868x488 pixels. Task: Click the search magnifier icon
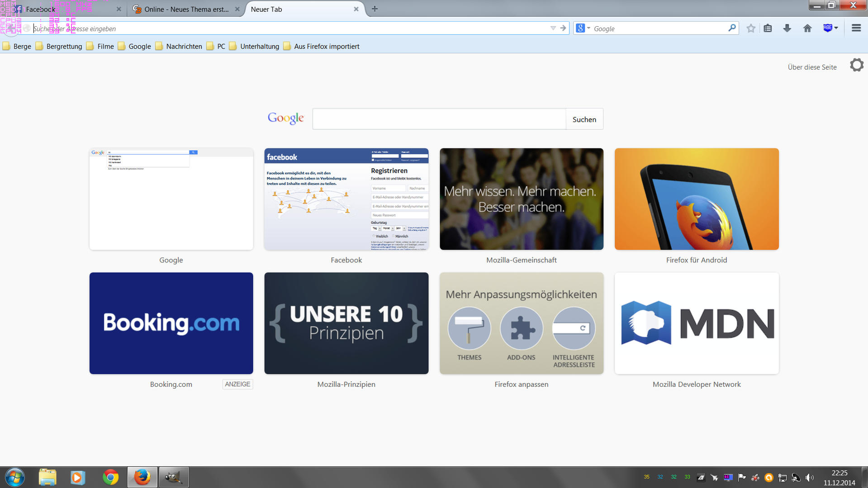(x=732, y=28)
